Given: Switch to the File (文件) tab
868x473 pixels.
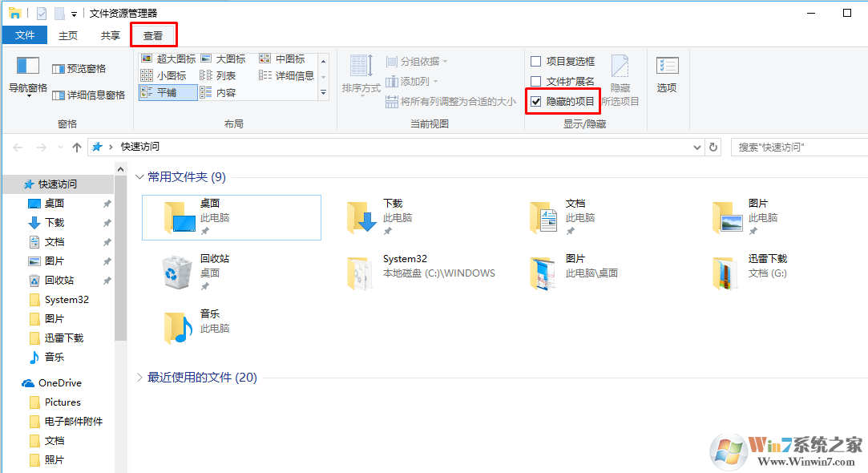Looking at the screenshot, I should [24, 35].
